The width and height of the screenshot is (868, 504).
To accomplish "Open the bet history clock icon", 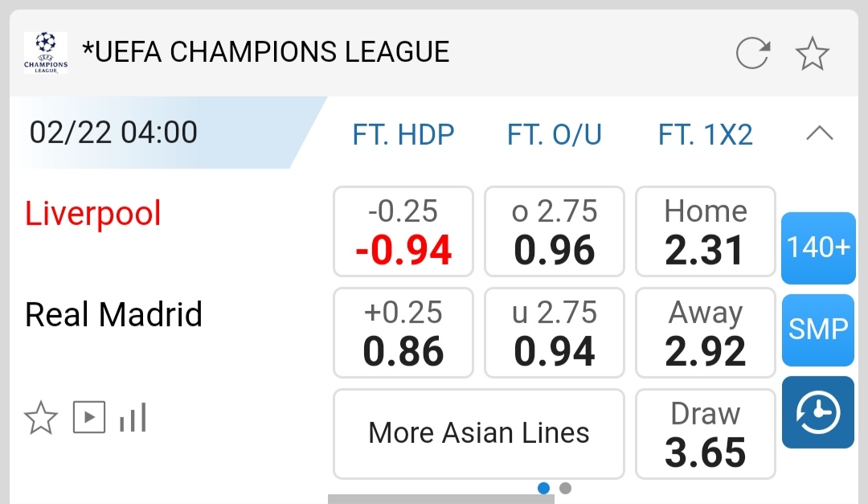I will (818, 412).
